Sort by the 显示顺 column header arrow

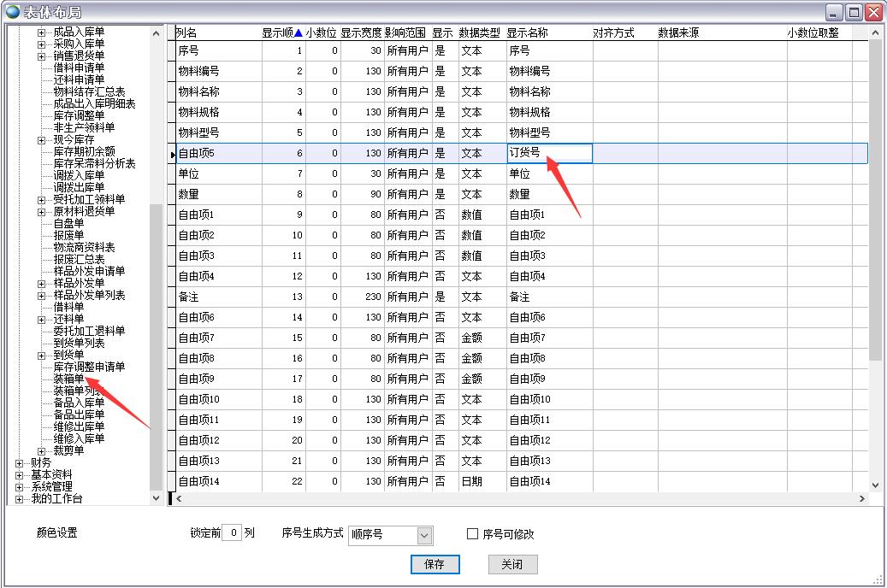coord(298,33)
